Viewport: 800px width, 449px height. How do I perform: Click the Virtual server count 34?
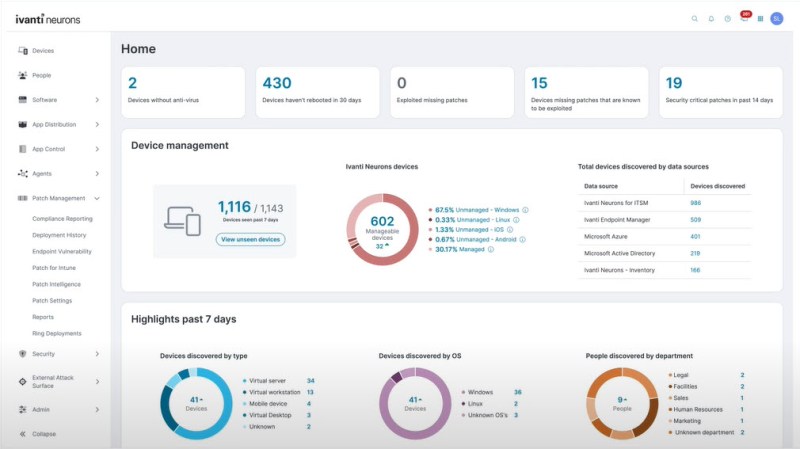pyautogui.click(x=310, y=381)
